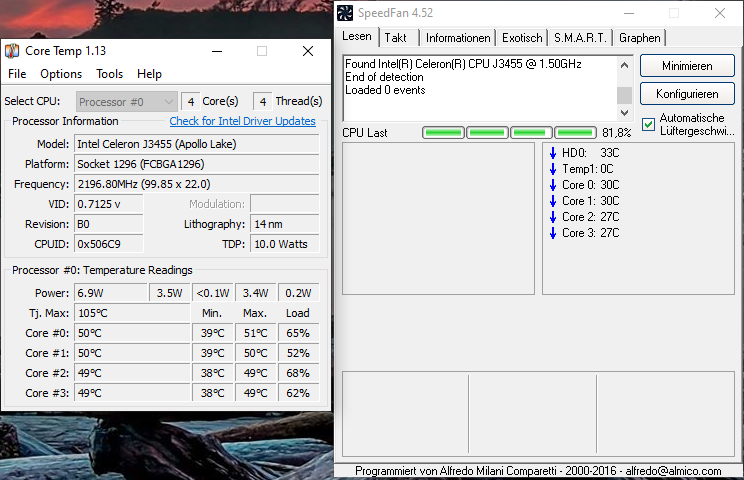Click the Tj. Max value 105°C

[x=132, y=314]
